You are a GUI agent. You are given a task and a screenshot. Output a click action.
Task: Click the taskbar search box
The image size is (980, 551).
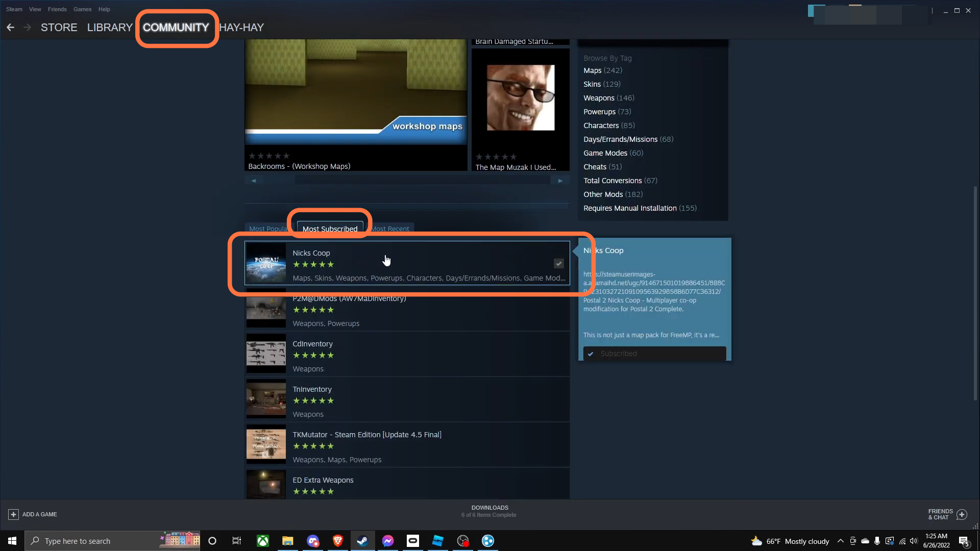coord(113,541)
